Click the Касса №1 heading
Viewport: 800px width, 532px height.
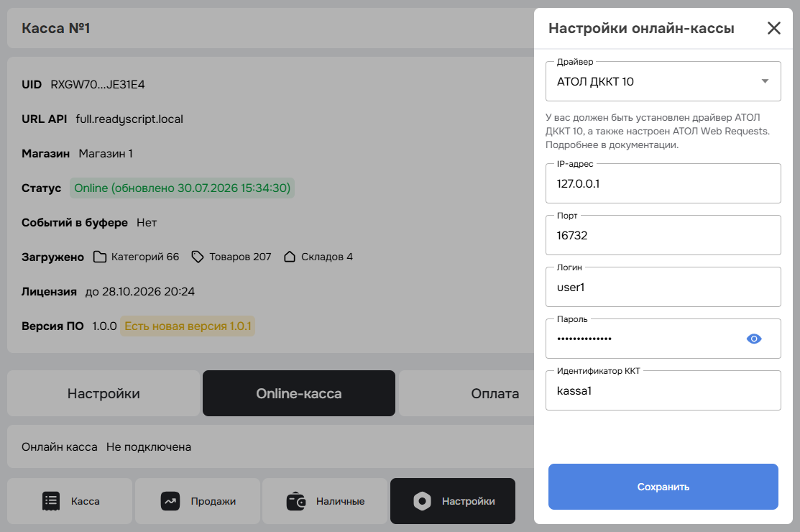point(55,28)
